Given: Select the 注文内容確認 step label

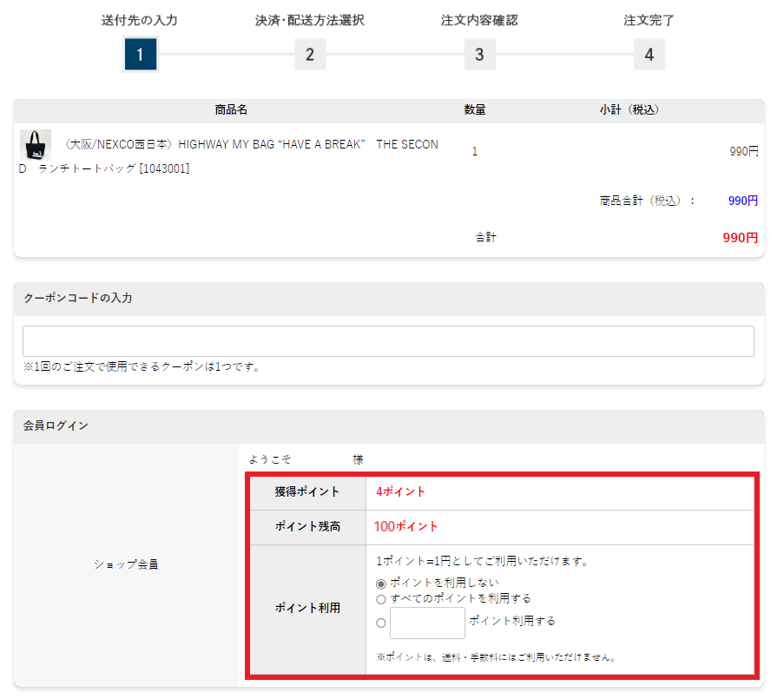Looking at the screenshot, I should pos(479,20).
